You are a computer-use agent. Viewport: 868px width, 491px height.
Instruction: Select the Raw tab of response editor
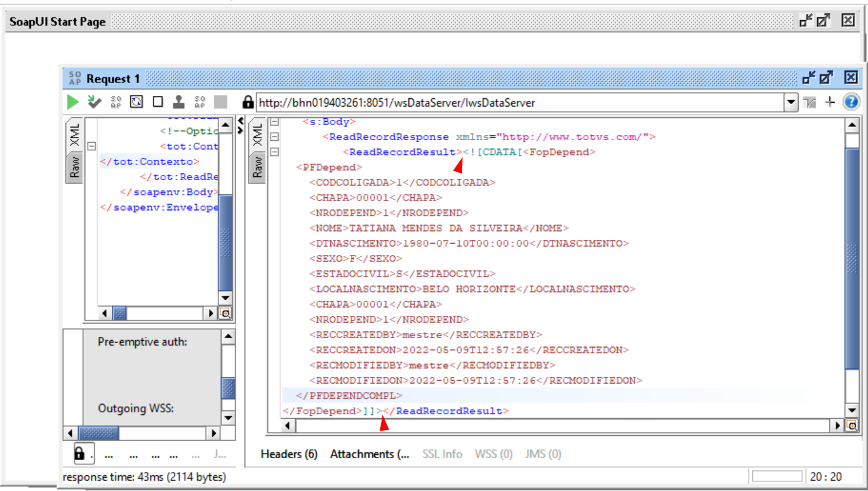click(257, 167)
